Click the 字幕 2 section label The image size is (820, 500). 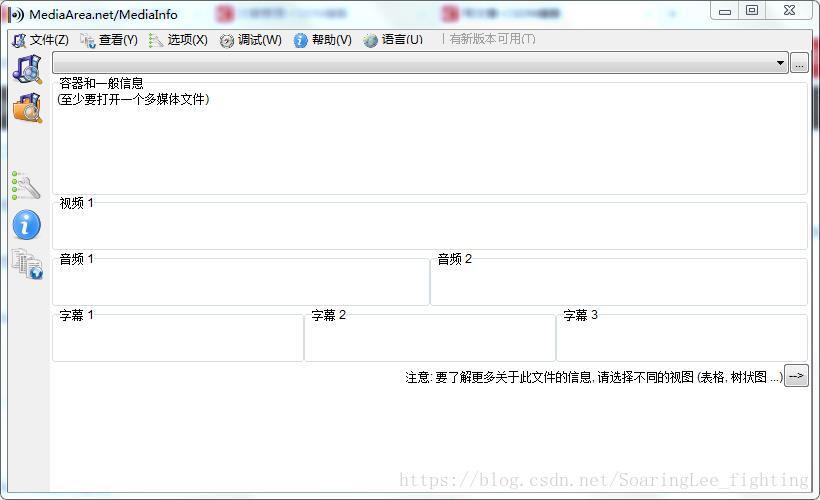(x=328, y=315)
